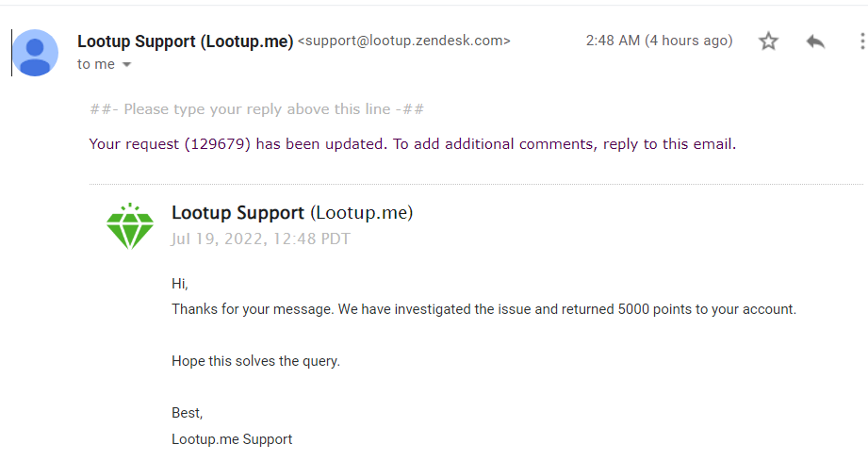Click the green Lootup diamond logo

(x=129, y=226)
